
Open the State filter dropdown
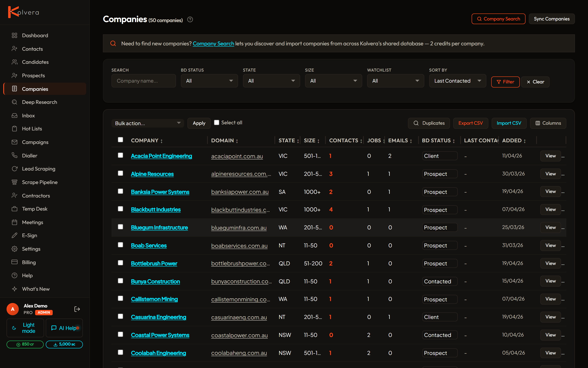coord(271,81)
